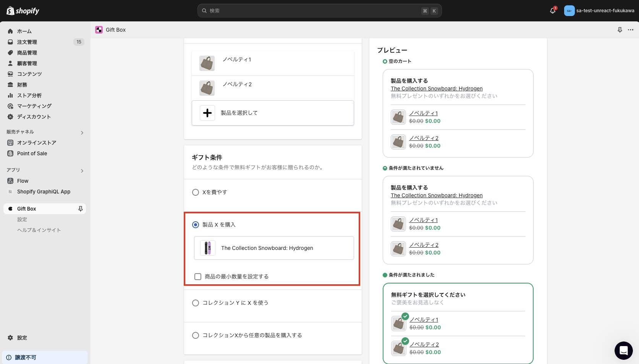Select the Xを費やす condition

pyautogui.click(x=196, y=192)
